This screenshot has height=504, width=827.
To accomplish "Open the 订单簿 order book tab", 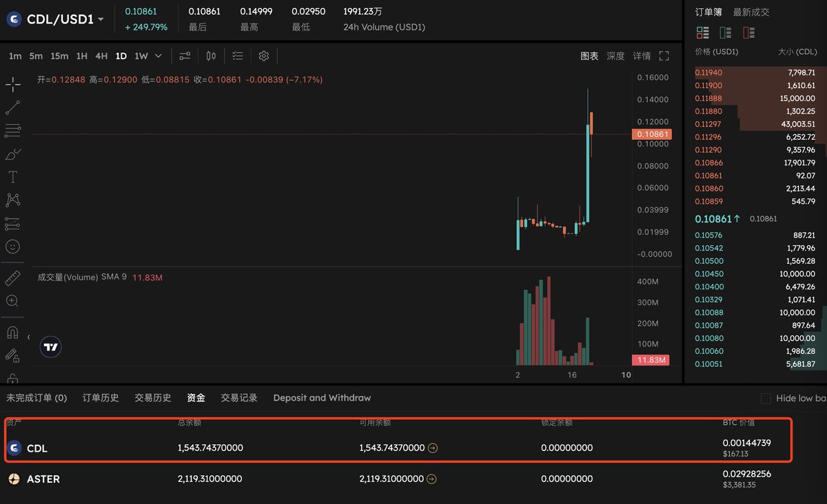I will [x=708, y=12].
